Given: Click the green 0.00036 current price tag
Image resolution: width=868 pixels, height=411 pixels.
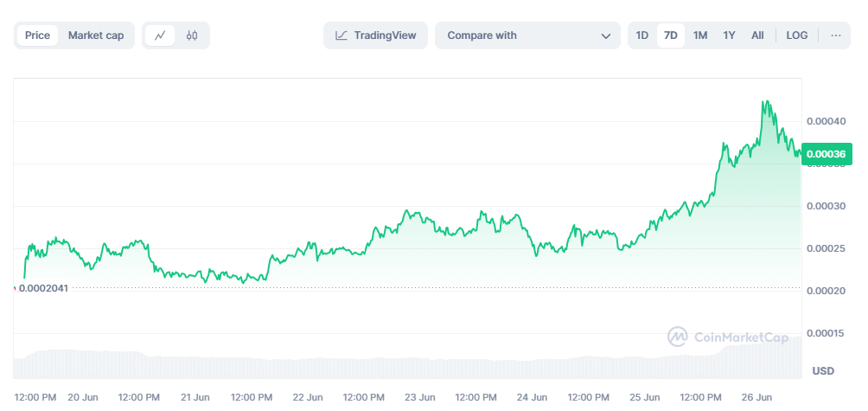Looking at the screenshot, I should click(826, 154).
